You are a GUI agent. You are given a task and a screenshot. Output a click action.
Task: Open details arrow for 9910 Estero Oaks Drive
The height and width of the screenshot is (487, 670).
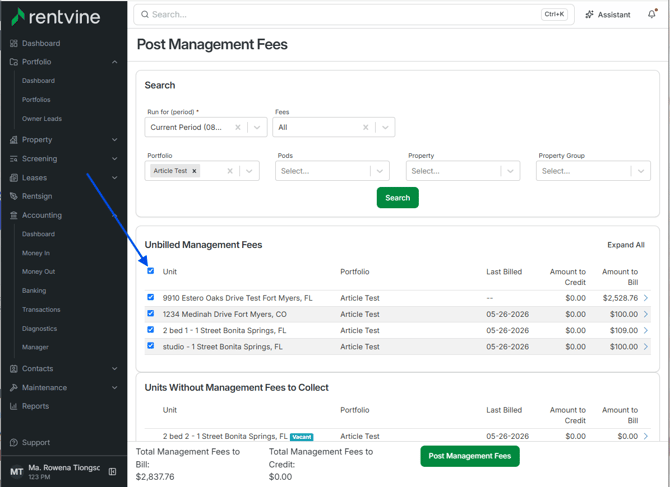tap(646, 298)
